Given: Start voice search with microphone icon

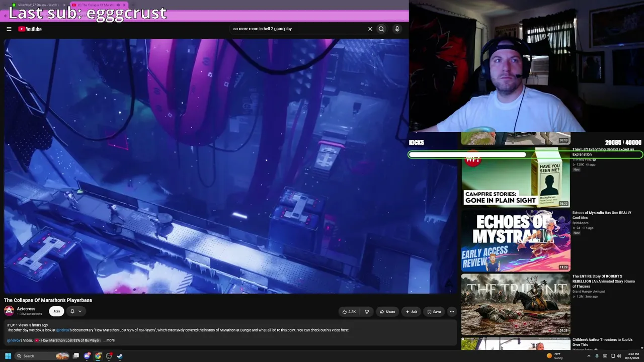Looking at the screenshot, I should pyautogui.click(x=397, y=29).
